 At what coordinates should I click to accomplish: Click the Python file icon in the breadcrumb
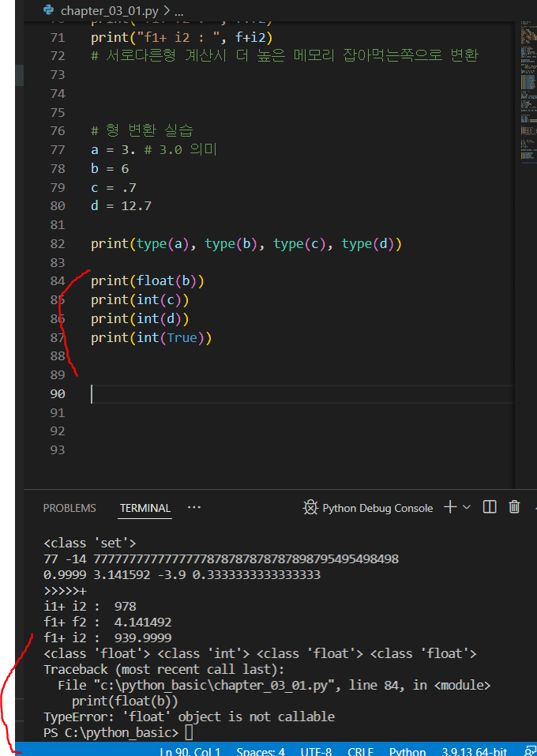click(x=47, y=9)
